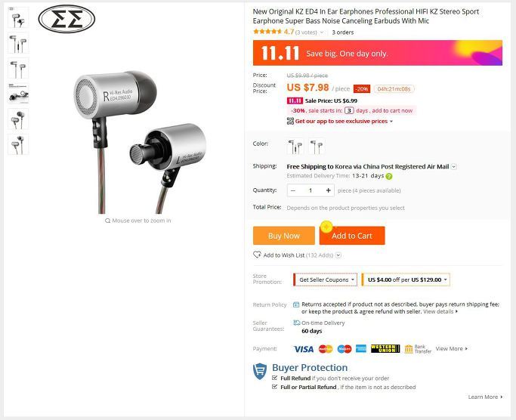Image resolution: width=516 pixels, height=420 pixels.
Task: Click the Buy Now button
Action: point(283,236)
